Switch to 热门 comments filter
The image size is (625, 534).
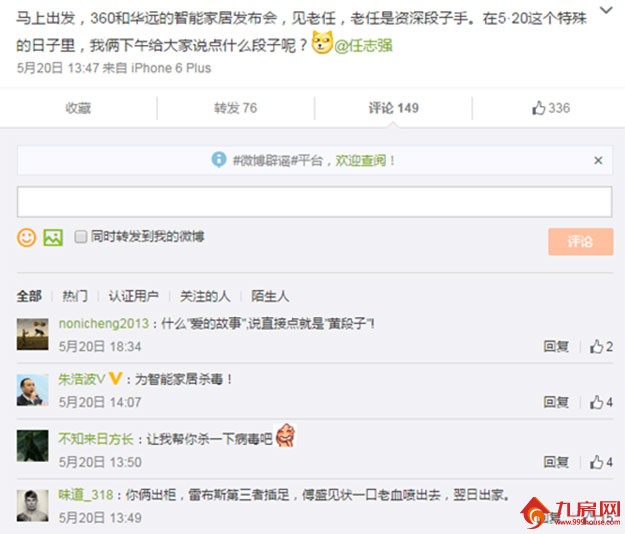coord(75,296)
